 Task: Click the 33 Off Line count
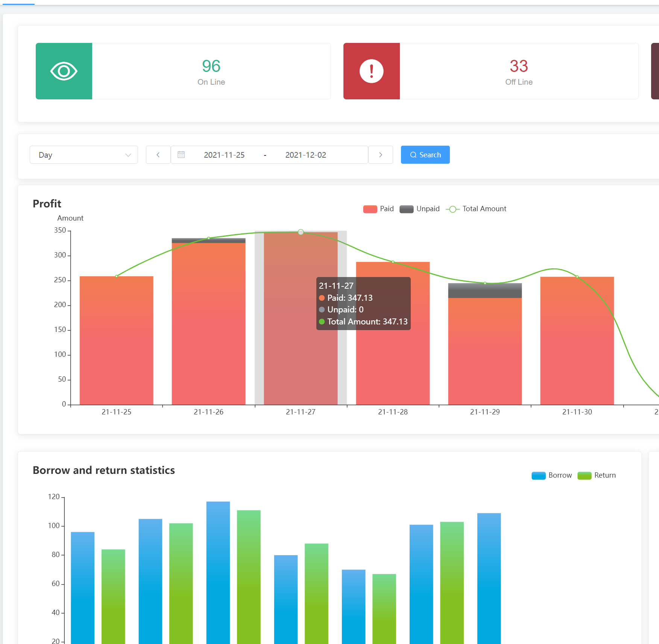click(x=519, y=66)
